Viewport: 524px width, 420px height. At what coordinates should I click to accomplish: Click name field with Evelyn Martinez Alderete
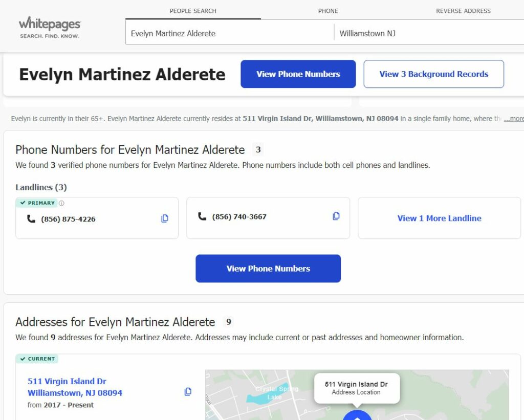point(230,33)
